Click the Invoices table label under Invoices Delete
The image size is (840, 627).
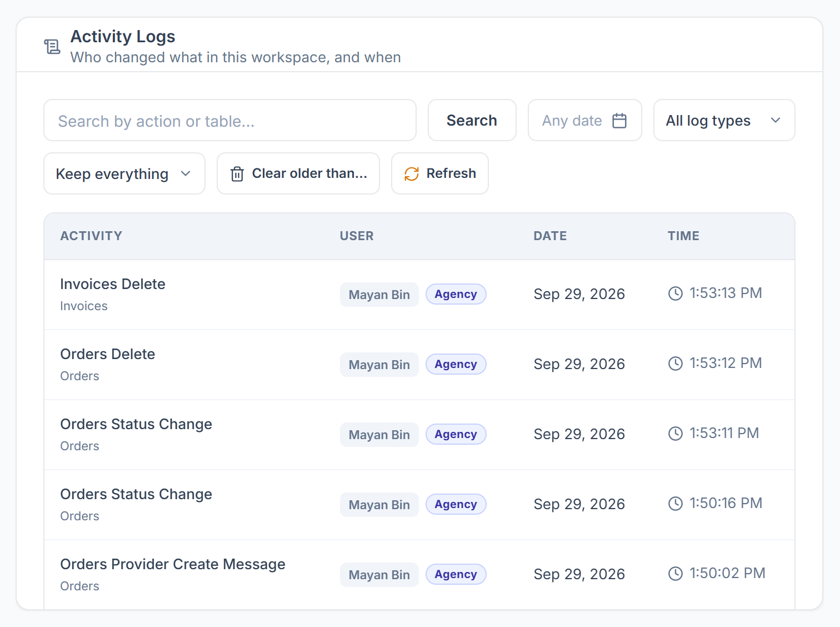pos(84,306)
